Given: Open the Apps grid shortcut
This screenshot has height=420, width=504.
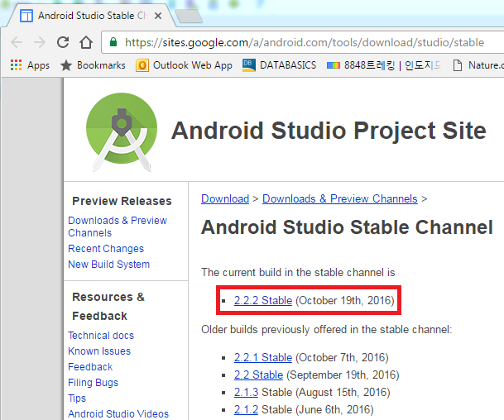Looking at the screenshot, I should (30, 65).
